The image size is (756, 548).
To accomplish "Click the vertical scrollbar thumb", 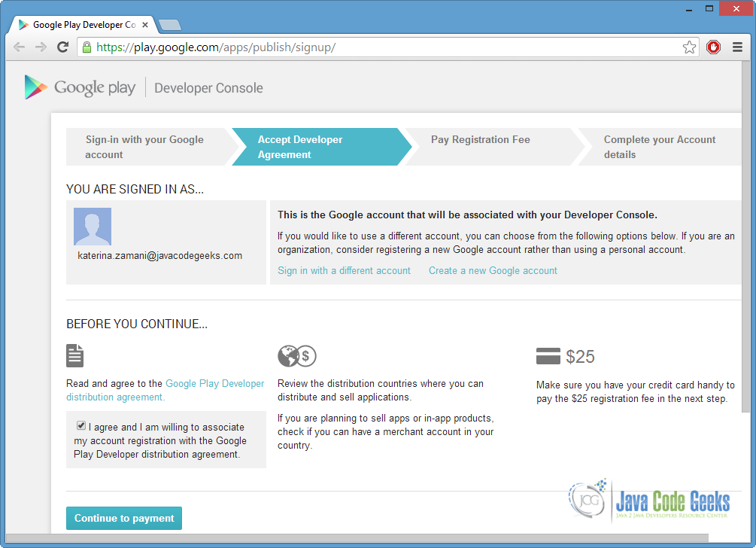I will 746,236.
